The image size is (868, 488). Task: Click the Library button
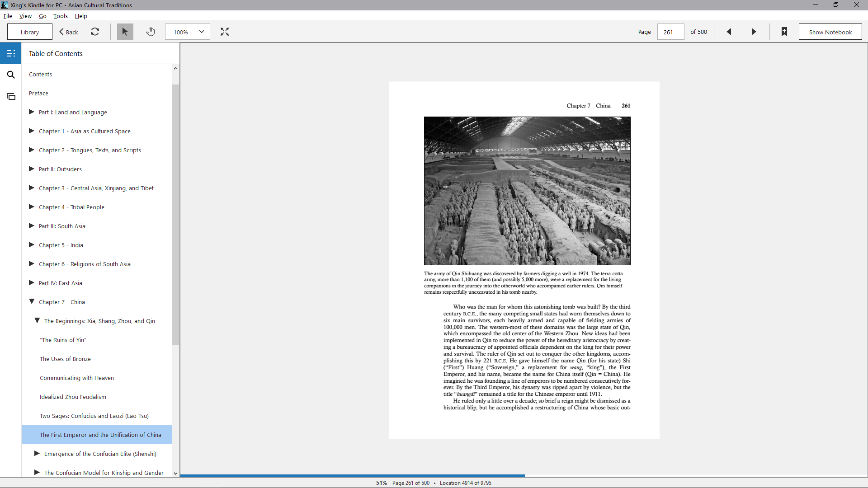(30, 32)
